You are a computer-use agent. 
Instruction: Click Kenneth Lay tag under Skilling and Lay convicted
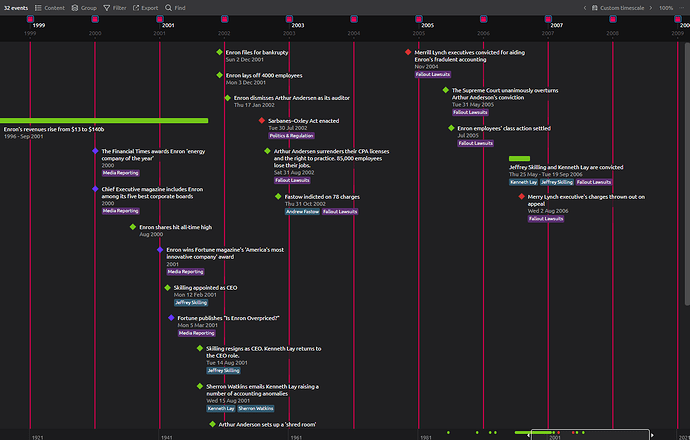(x=524, y=182)
